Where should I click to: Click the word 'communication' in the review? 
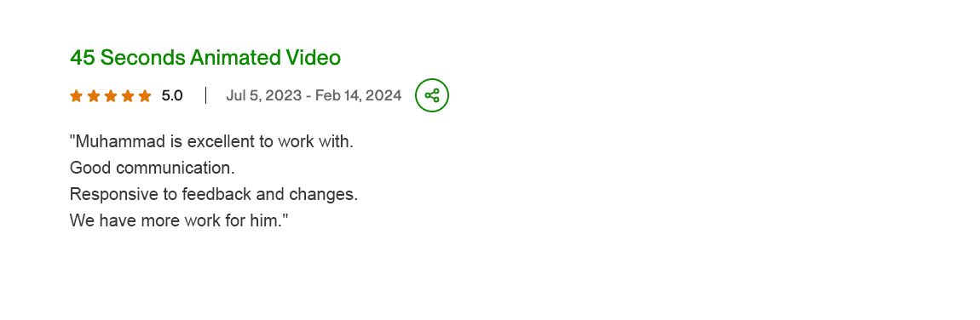tap(175, 168)
